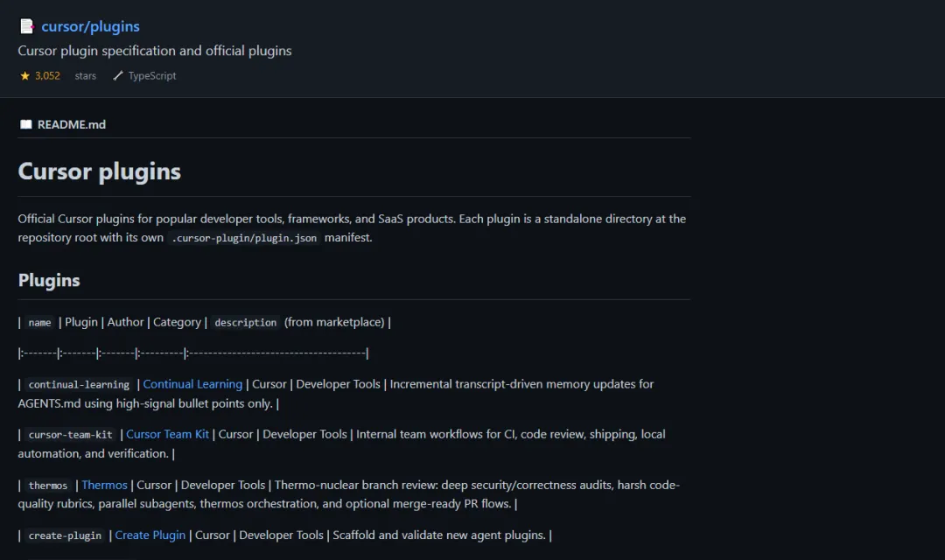Click the pencil icon next to TypeScript

point(118,75)
